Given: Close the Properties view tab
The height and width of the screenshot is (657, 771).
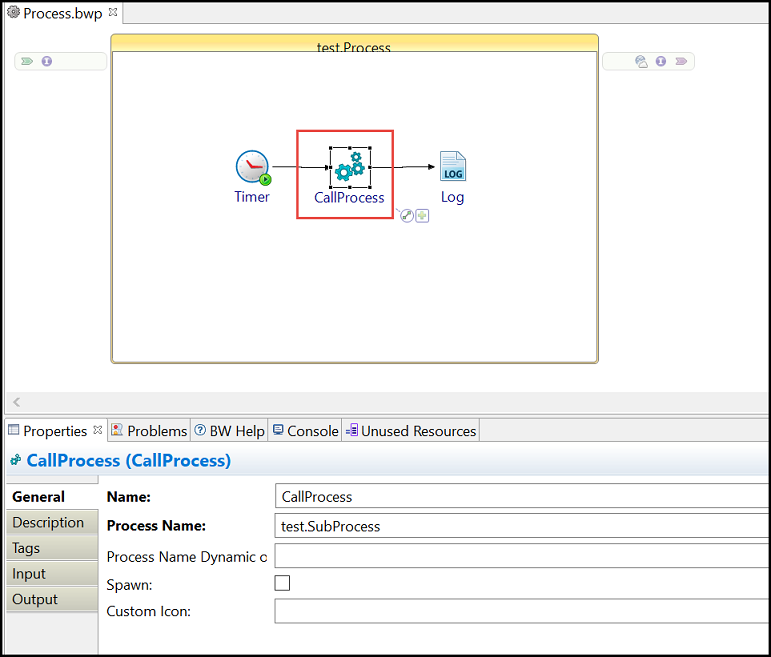Looking at the screenshot, I should tap(97, 429).
